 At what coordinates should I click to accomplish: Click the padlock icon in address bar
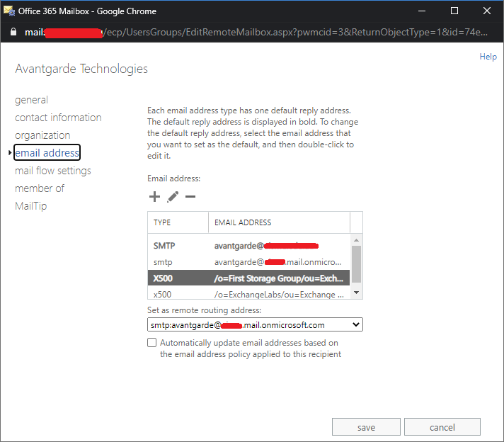point(13,32)
